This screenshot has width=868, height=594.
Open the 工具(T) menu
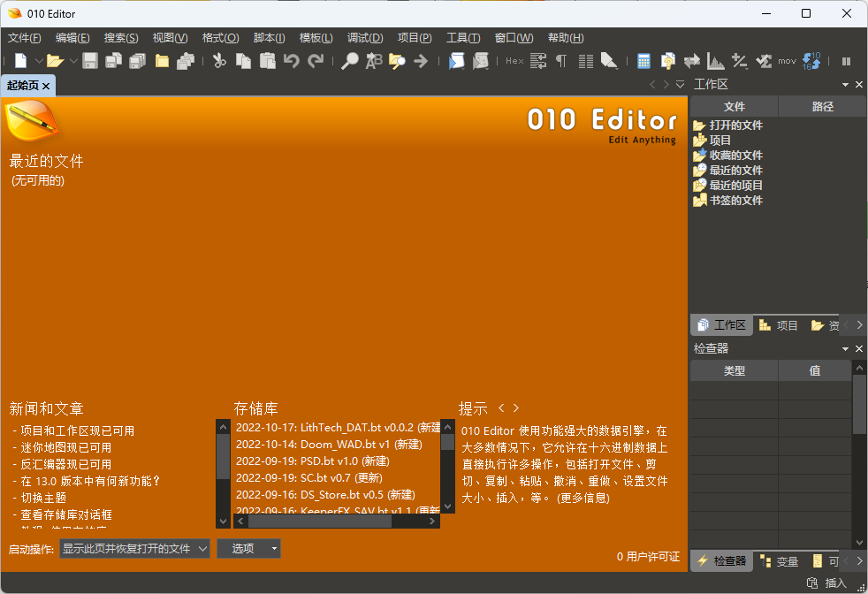pyautogui.click(x=463, y=38)
